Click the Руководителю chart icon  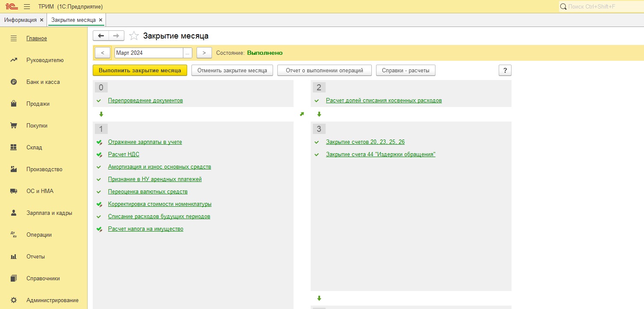click(x=14, y=60)
